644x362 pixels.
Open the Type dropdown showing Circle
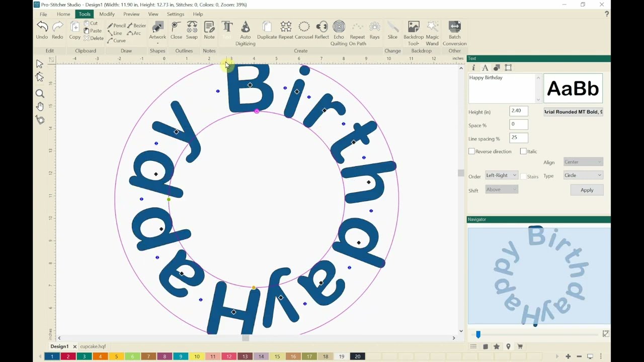click(583, 175)
